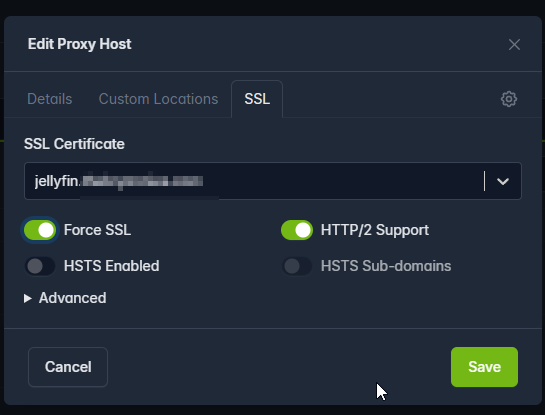The width and height of the screenshot is (545, 415).
Task: Select the SSL tab
Action: pos(257,99)
